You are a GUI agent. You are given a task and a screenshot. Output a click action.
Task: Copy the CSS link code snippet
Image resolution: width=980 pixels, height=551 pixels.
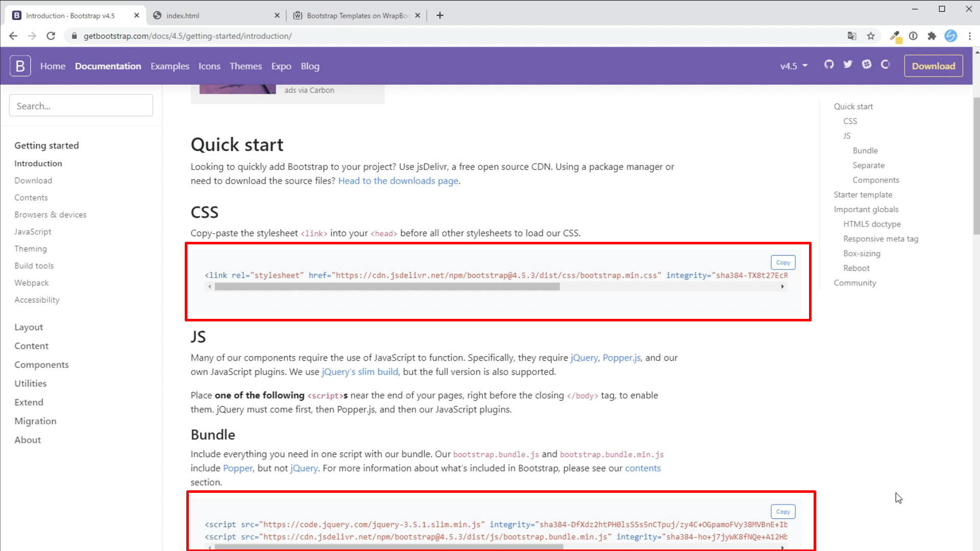pyautogui.click(x=783, y=262)
